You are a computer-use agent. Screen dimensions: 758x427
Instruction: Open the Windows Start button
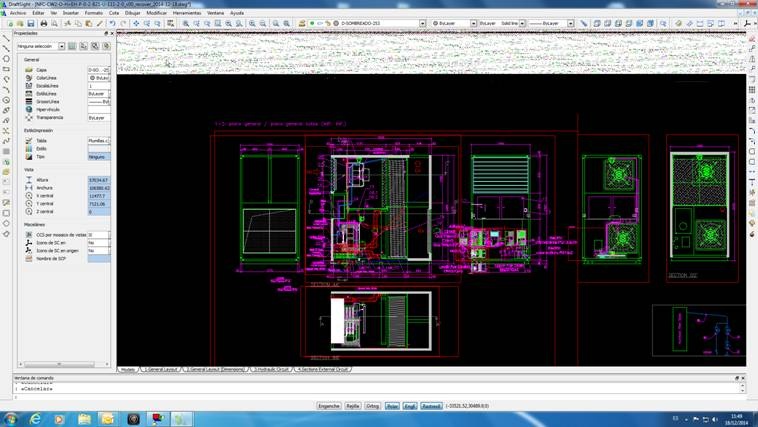click(x=10, y=419)
